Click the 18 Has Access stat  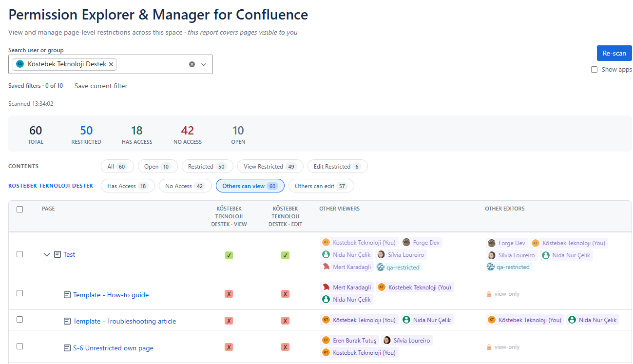pos(137,134)
